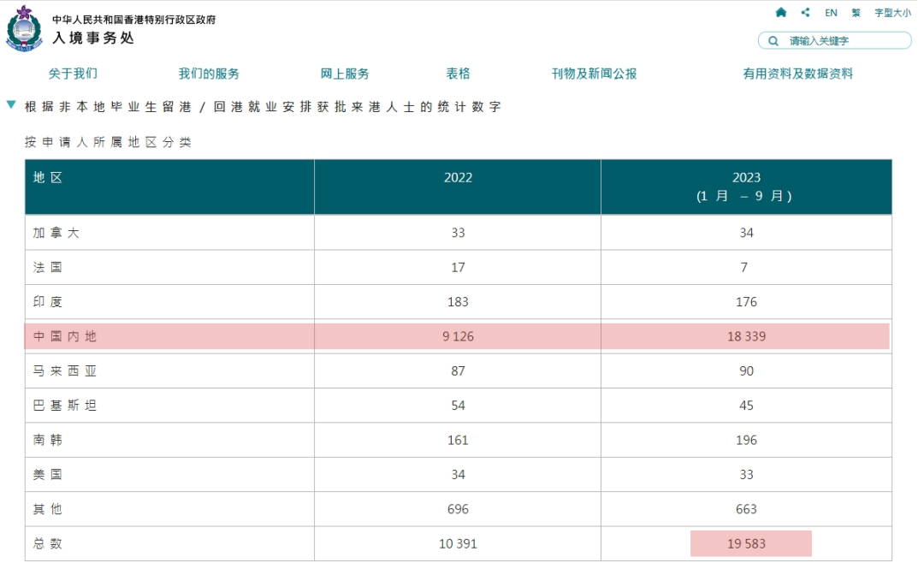This screenshot has height=575, width=924.
Task: Click the search magnifier icon
Action: click(773, 41)
